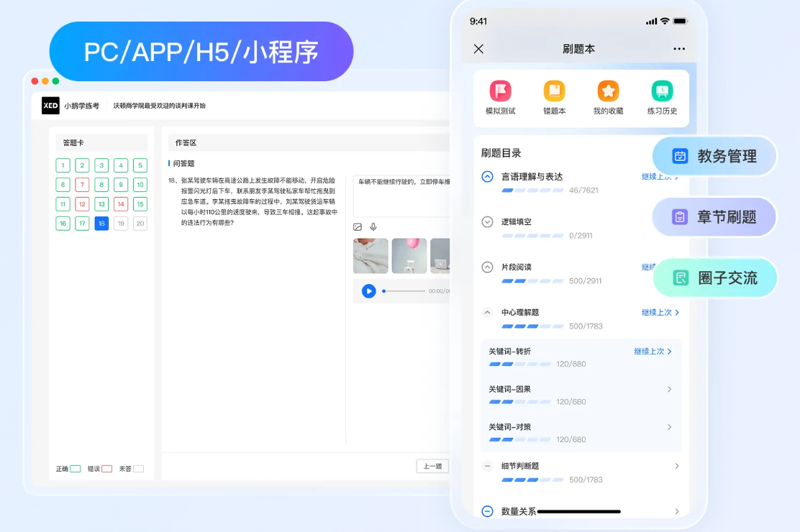This screenshot has height=532, width=800.
Task: Click the PC/APP/H5/小程序 banner
Action: coord(201,52)
